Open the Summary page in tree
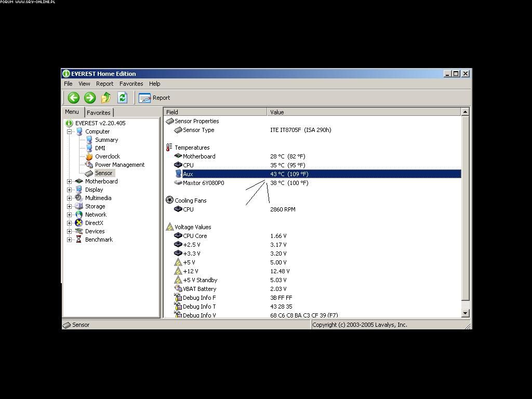Screen dimensions: 532x399 click(106, 140)
